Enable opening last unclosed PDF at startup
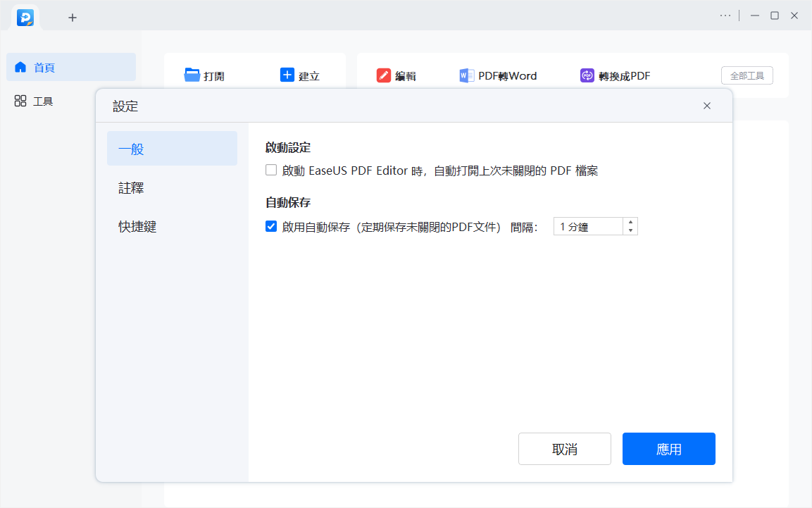 (271, 170)
